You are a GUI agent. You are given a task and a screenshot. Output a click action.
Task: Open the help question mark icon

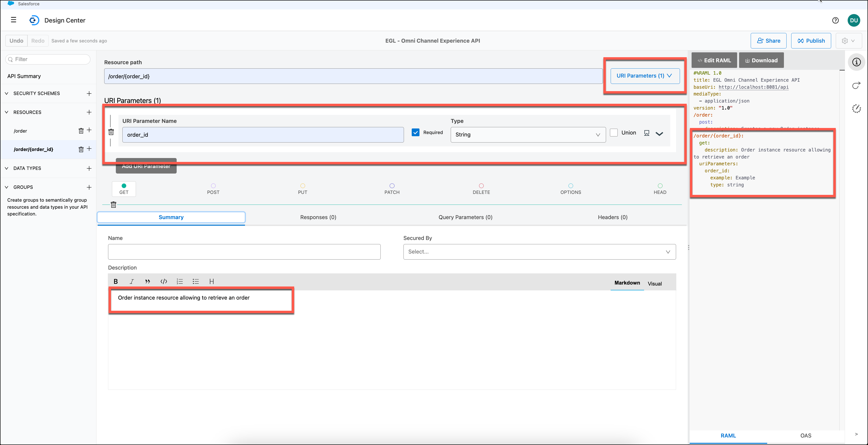(x=835, y=20)
